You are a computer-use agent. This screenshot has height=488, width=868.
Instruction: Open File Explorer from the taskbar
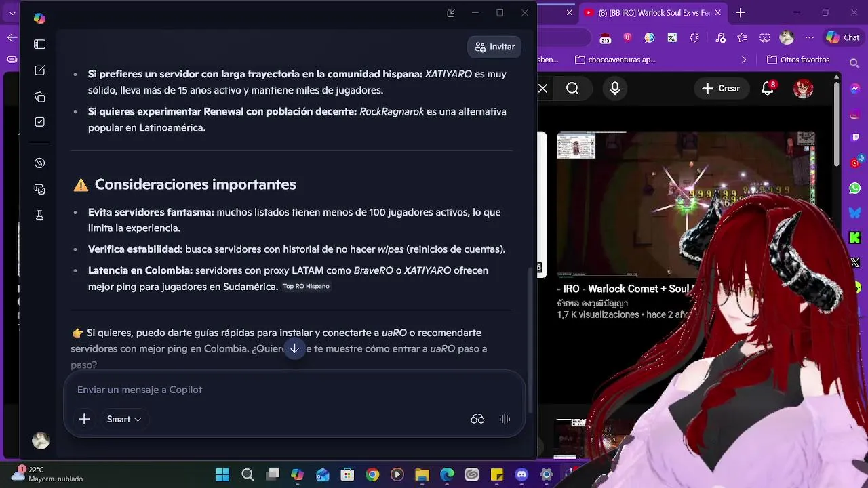click(422, 474)
